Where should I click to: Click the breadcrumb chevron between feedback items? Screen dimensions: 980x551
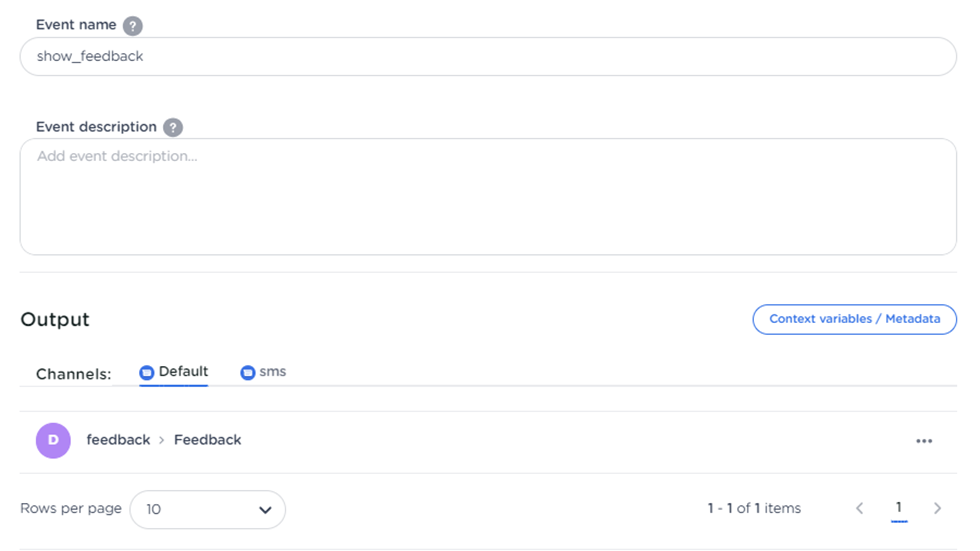pyautogui.click(x=162, y=440)
